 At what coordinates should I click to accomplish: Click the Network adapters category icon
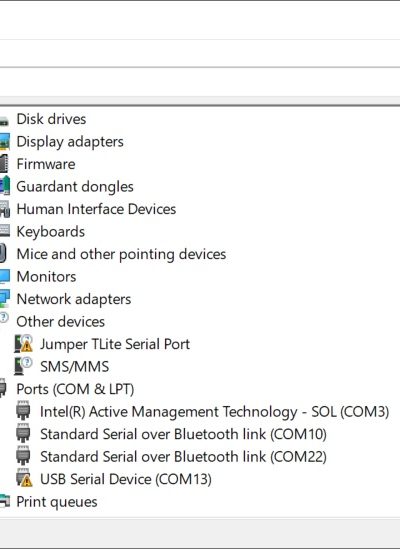click(5, 299)
